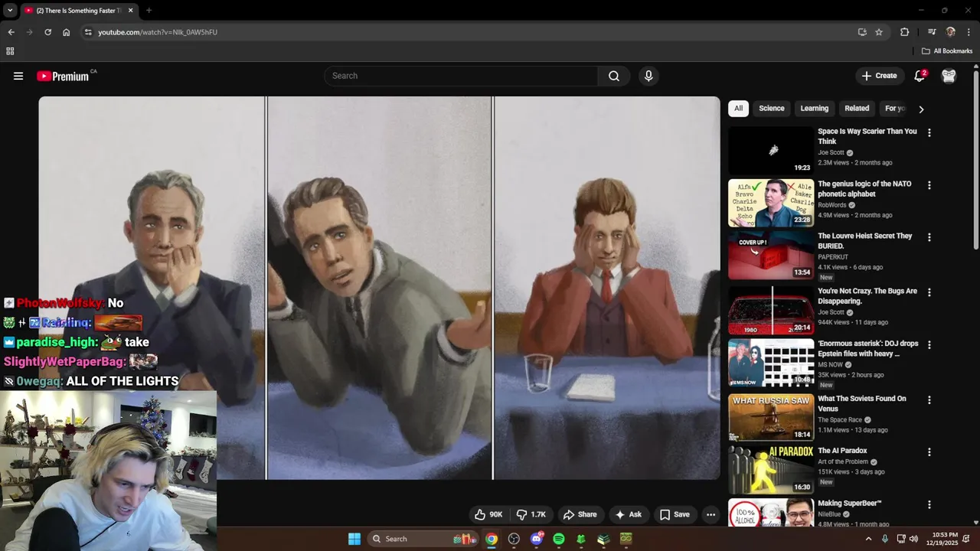Save video to playlist
This screenshot has height=551, width=980.
675,514
